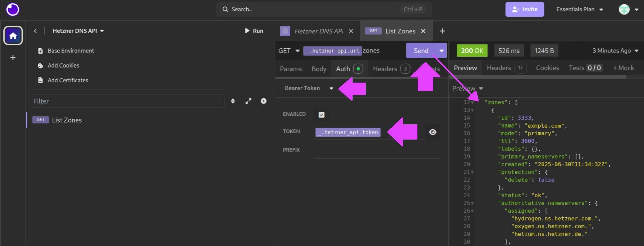Reveal the token with the eye icon
Image resolution: width=644 pixels, height=246 pixels.
coord(433,132)
